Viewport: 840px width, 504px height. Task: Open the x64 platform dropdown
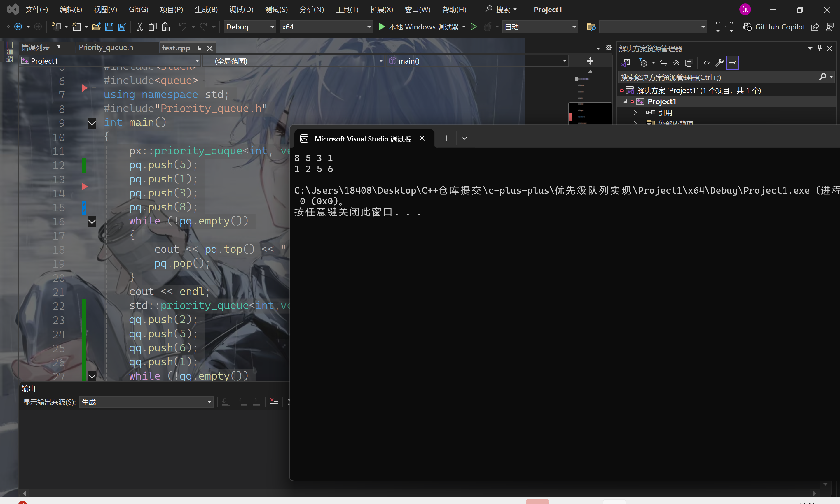[x=326, y=27]
